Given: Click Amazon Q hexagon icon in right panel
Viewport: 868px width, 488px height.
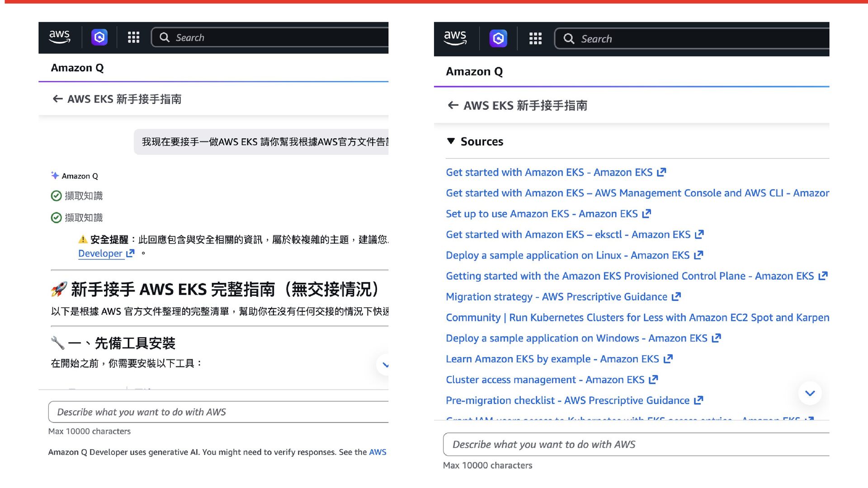Looking at the screenshot, I should [x=498, y=39].
